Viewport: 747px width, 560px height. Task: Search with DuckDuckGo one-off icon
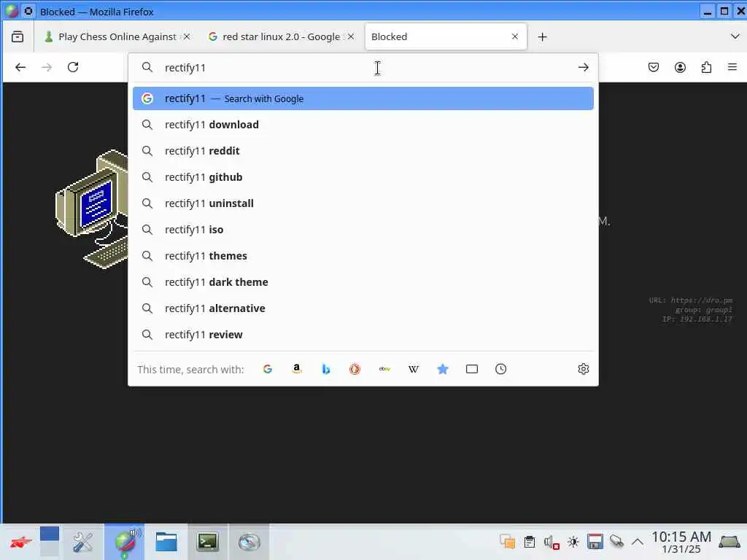[355, 369]
